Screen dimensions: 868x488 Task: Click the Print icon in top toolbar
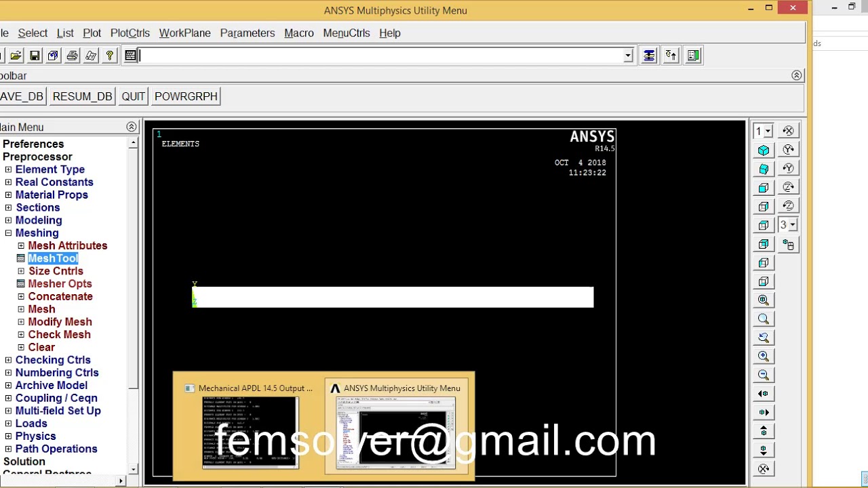72,56
